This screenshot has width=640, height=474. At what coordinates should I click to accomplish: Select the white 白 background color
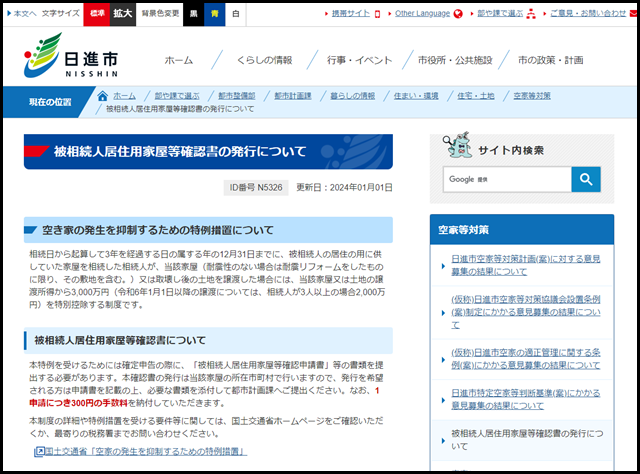(236, 14)
